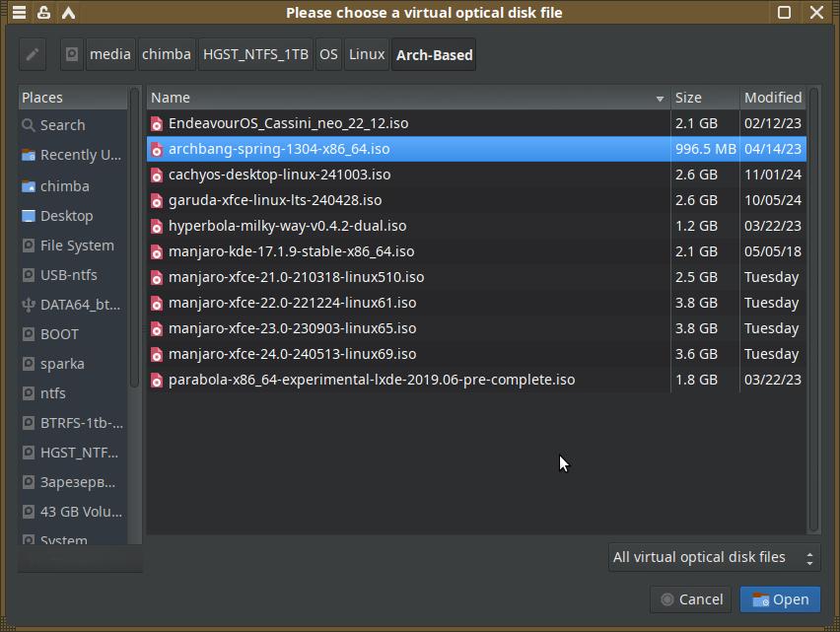The height and width of the screenshot is (632, 840).
Task: Open File System in Places
Action: [x=73, y=246]
